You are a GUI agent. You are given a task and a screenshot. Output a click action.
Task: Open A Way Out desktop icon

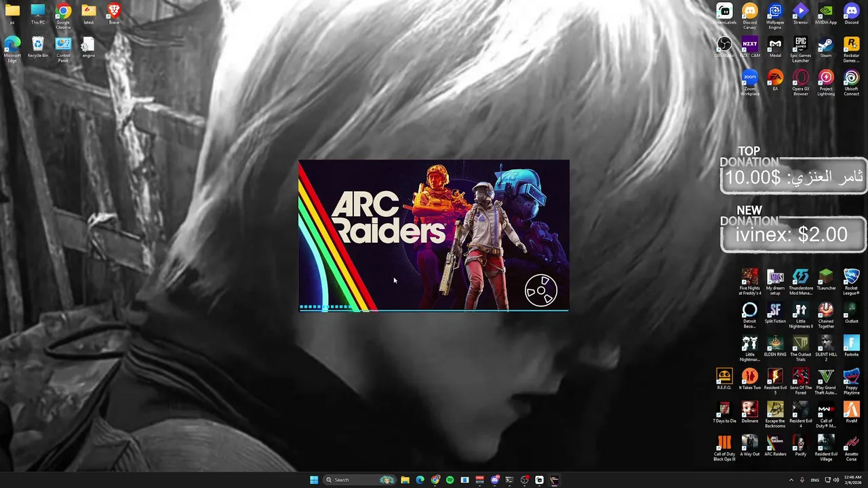point(749,445)
